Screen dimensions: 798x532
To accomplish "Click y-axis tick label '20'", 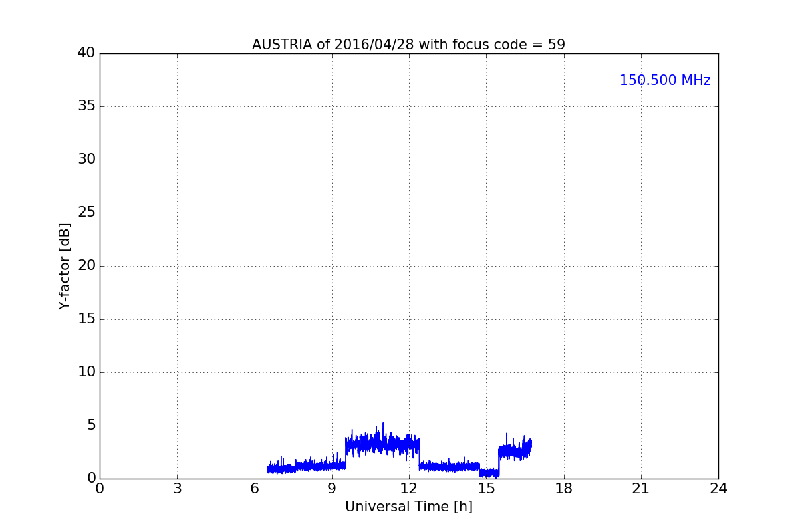I will 86,266.
